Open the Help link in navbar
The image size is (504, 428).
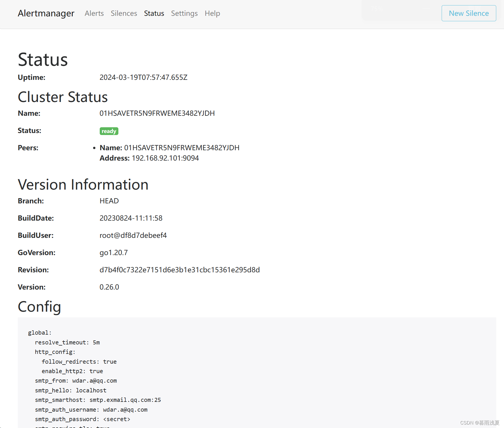tap(212, 13)
